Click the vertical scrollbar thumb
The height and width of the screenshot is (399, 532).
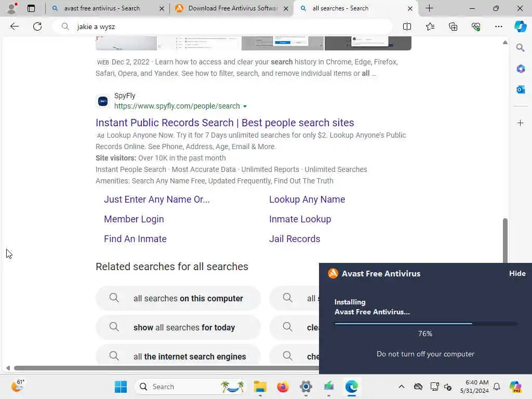click(505, 240)
